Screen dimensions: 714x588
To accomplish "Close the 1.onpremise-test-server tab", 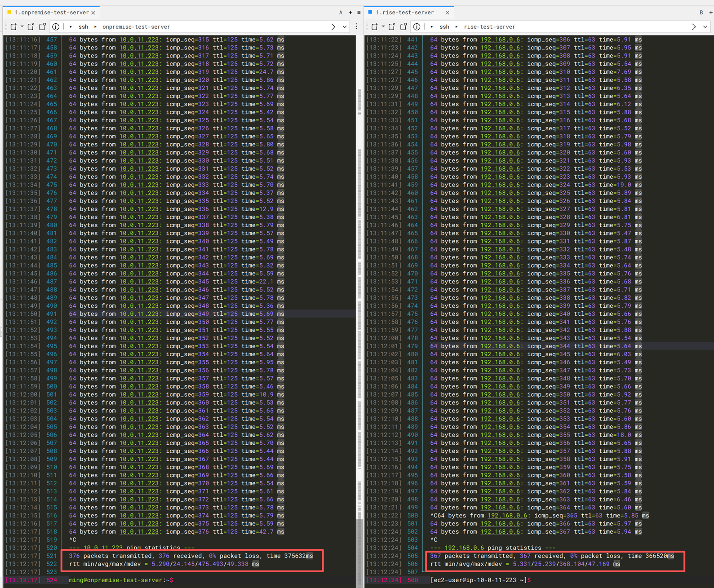I will click(x=93, y=13).
